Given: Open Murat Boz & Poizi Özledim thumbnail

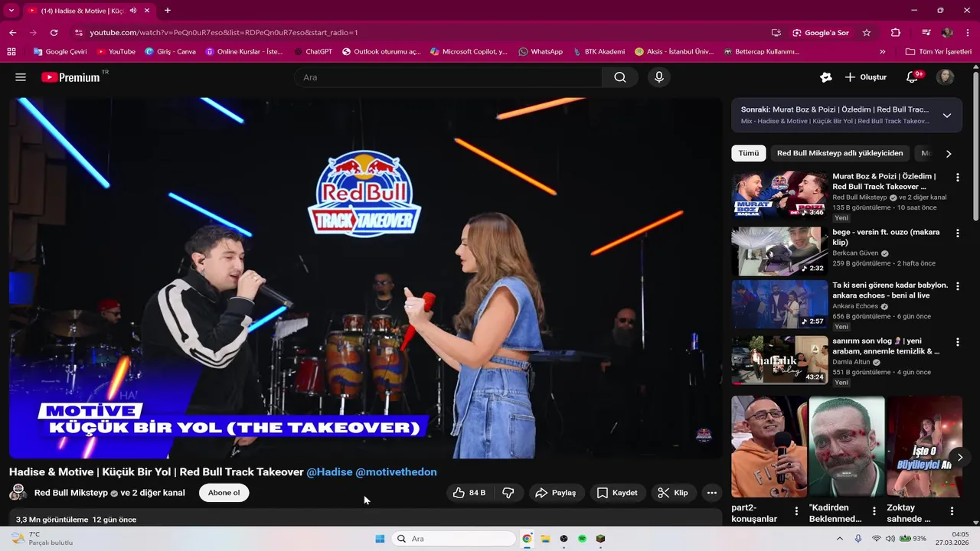Looking at the screenshot, I should [x=779, y=195].
